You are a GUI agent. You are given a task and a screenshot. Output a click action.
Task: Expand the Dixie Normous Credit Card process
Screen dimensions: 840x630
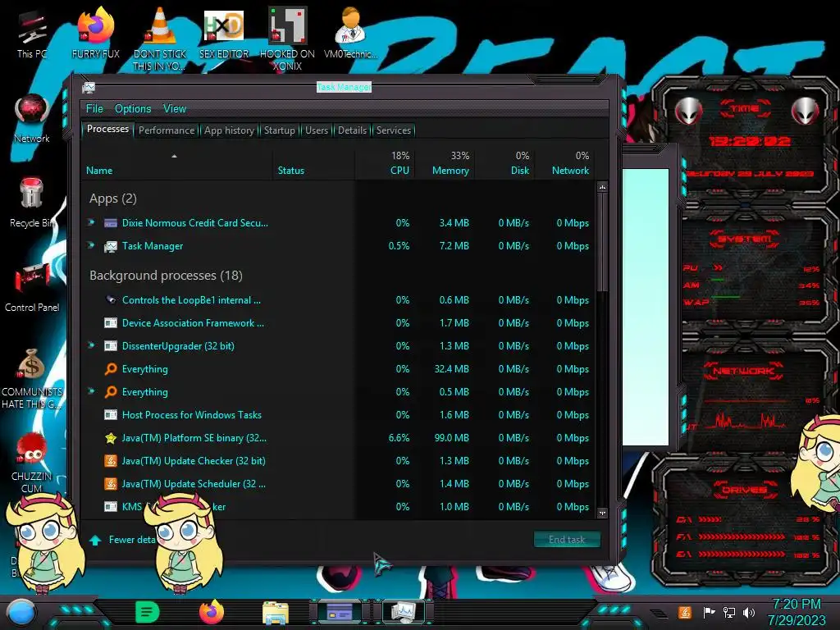(x=92, y=222)
